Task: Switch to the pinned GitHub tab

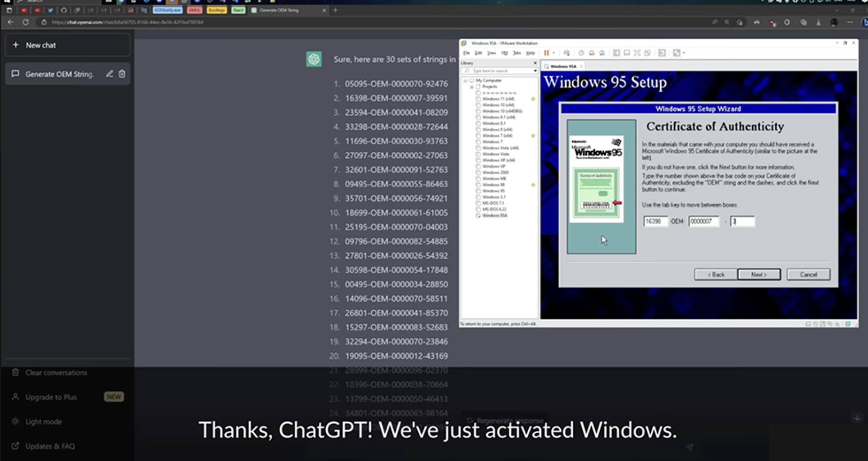Action: coord(64,10)
